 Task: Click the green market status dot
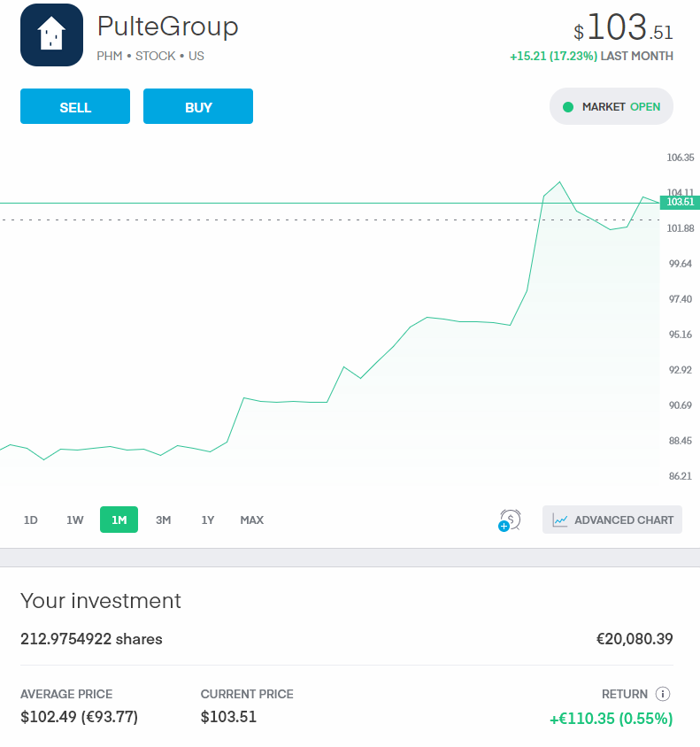pyautogui.click(x=567, y=107)
